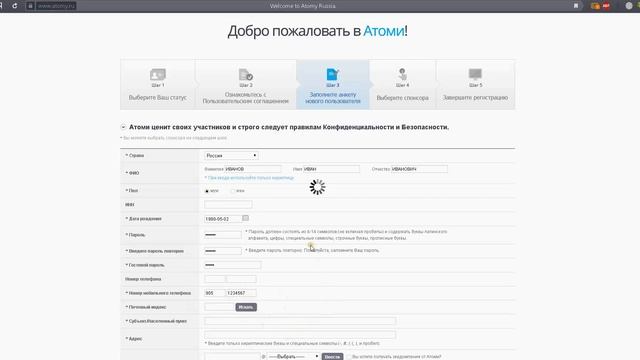
Task: Click the blue Атоми word in the heading
Action: click(x=384, y=31)
